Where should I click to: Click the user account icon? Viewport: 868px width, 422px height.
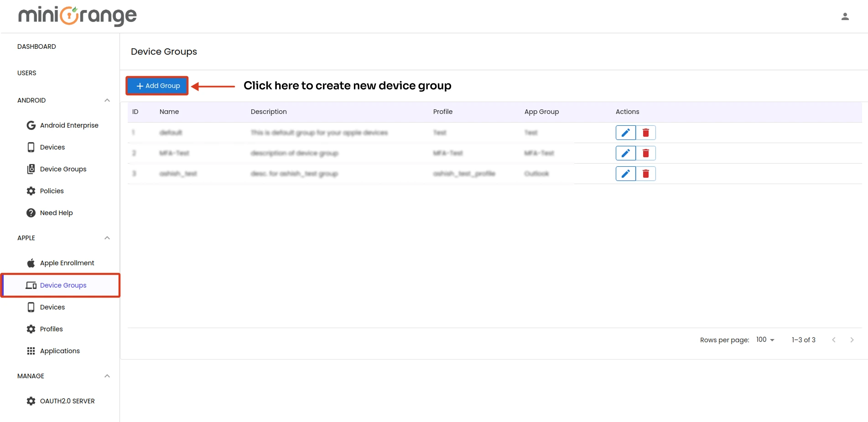845,16
